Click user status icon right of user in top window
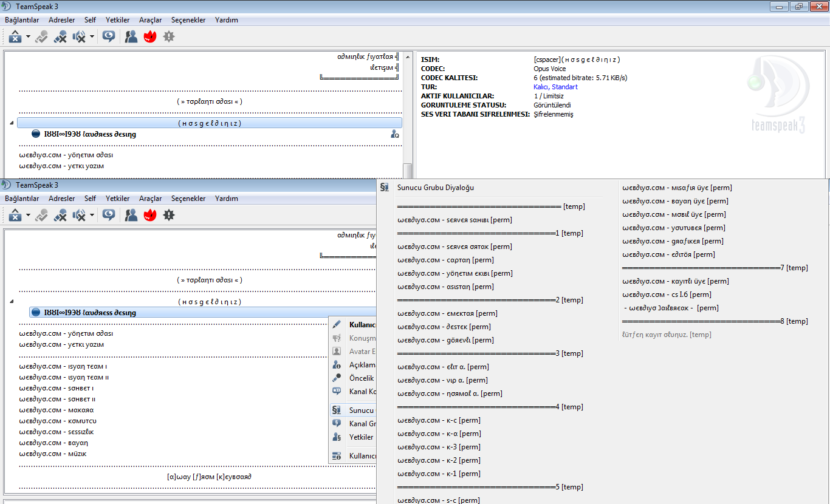This screenshot has height=504, width=830. pos(395,134)
